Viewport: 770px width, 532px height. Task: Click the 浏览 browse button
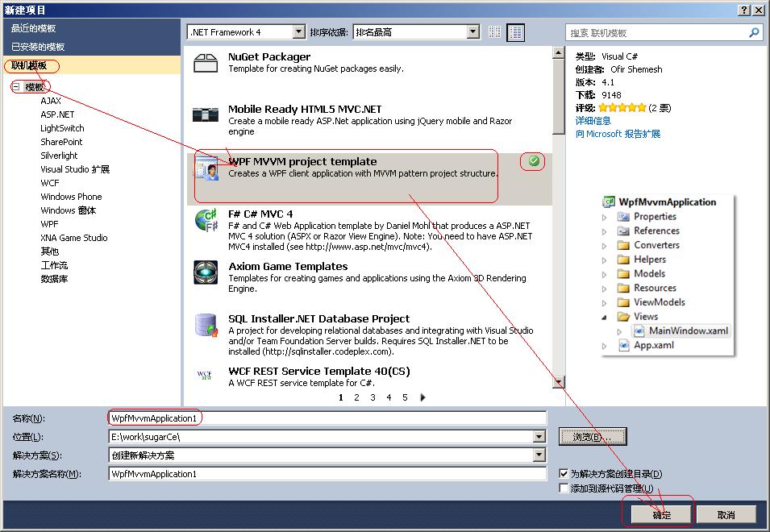pos(593,437)
